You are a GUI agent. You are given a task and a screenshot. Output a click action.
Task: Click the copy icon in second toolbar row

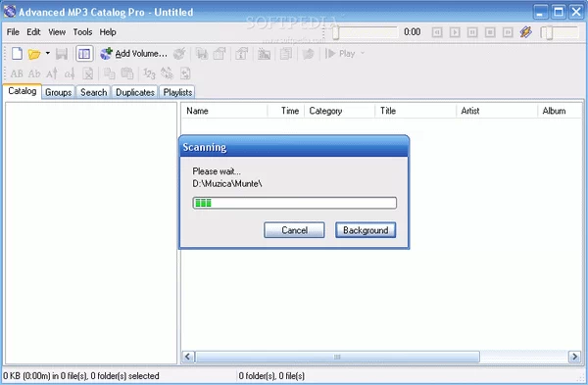pyautogui.click(x=110, y=73)
